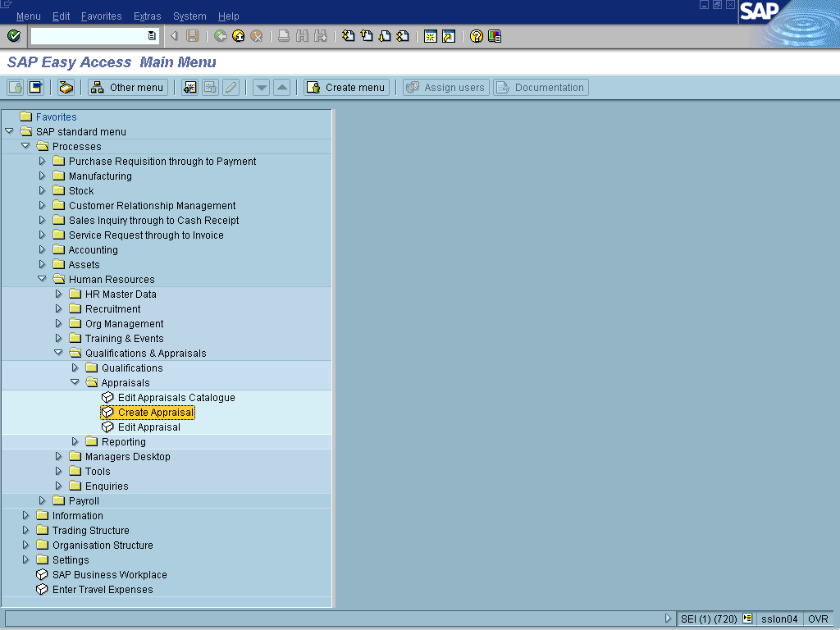
Task: Click the Move Favorites Up arrow
Action: [x=282, y=87]
